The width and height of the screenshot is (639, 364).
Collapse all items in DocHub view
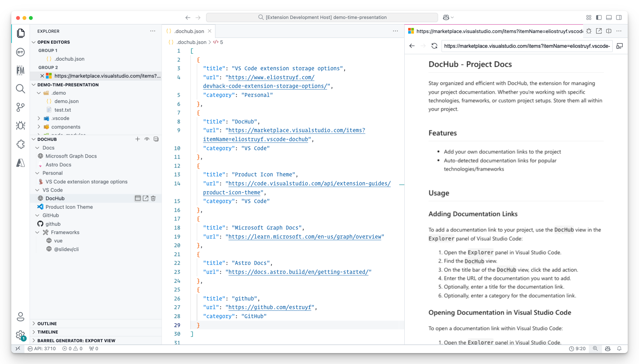(156, 139)
